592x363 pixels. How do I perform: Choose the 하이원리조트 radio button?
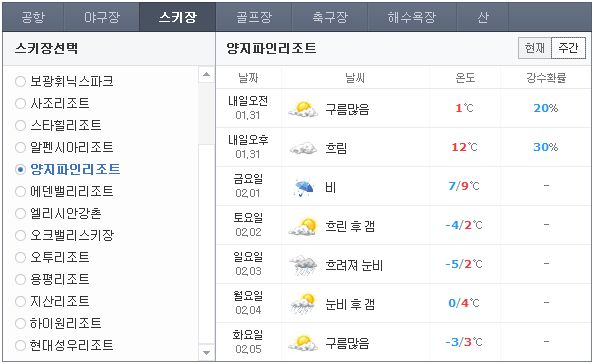click(x=20, y=323)
